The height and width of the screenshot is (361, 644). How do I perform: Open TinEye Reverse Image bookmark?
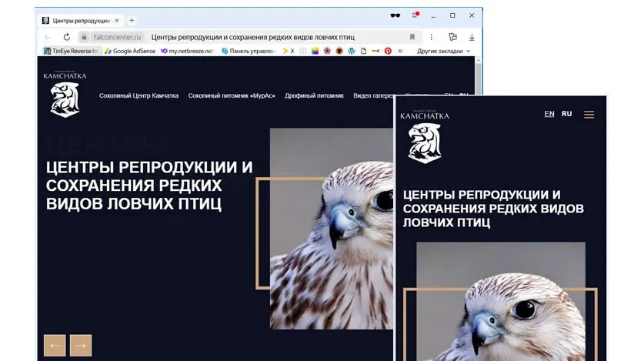[71, 51]
